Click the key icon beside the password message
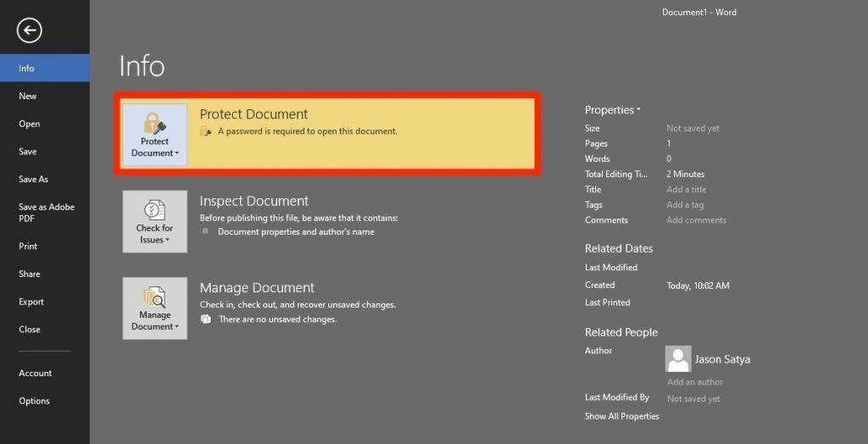This screenshot has height=444, width=868. coord(206,131)
